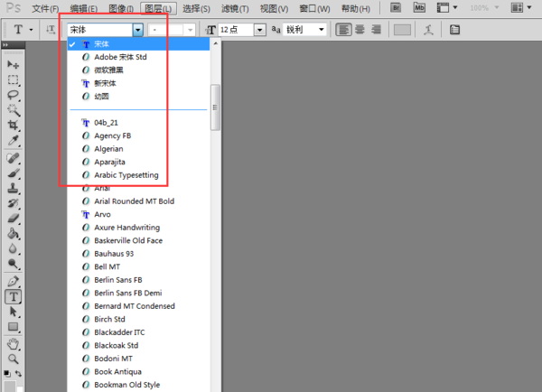Enable center-align text
The image size is (542, 392).
click(359, 30)
